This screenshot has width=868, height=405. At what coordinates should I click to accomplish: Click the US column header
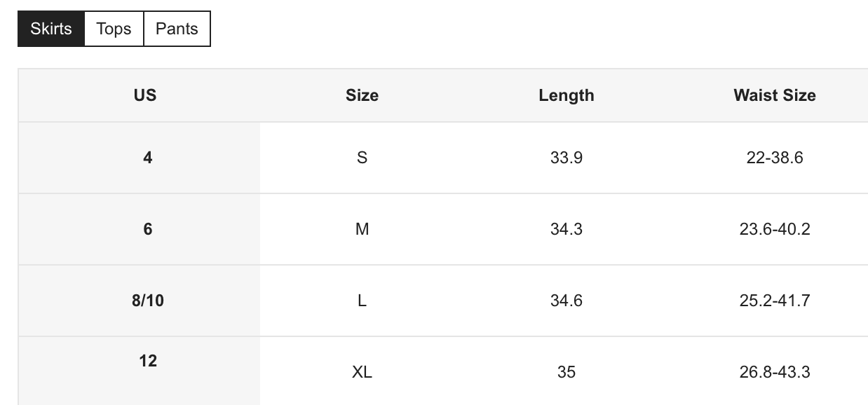pos(145,95)
